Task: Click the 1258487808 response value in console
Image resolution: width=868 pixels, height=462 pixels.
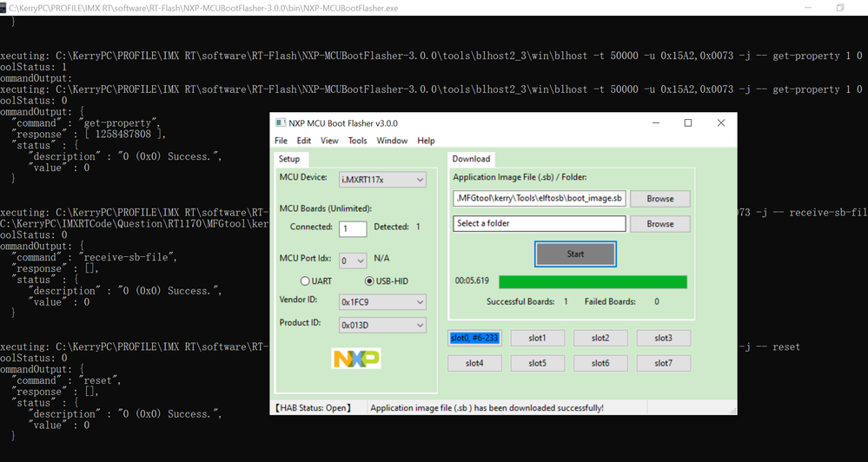Action: [123, 134]
